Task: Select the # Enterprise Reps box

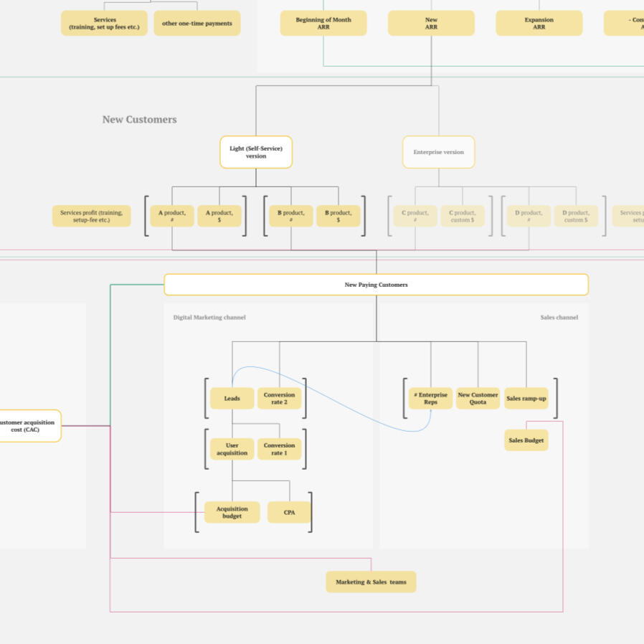Action: click(x=430, y=398)
